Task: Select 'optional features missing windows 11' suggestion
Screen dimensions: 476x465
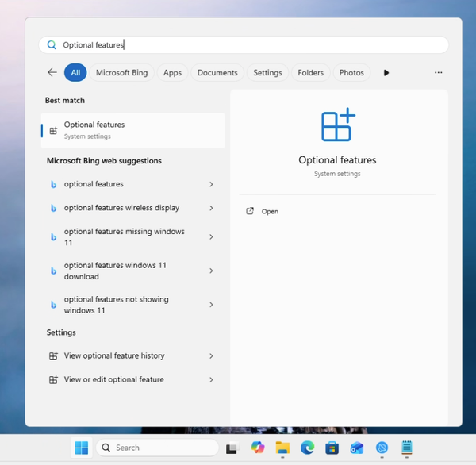Action: point(132,237)
